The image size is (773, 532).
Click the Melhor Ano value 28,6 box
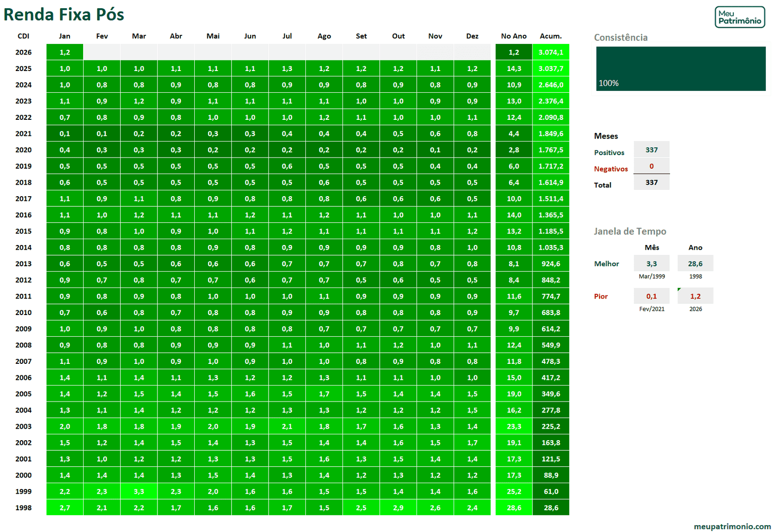695,264
